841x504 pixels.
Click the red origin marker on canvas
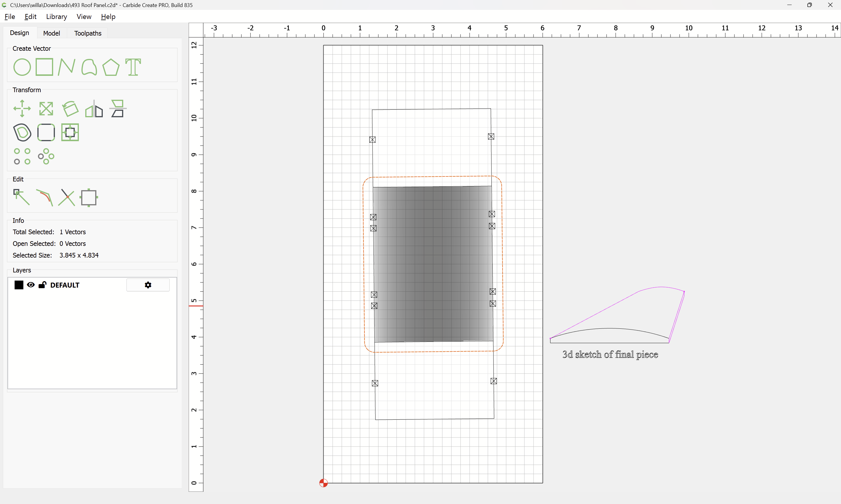tap(323, 483)
